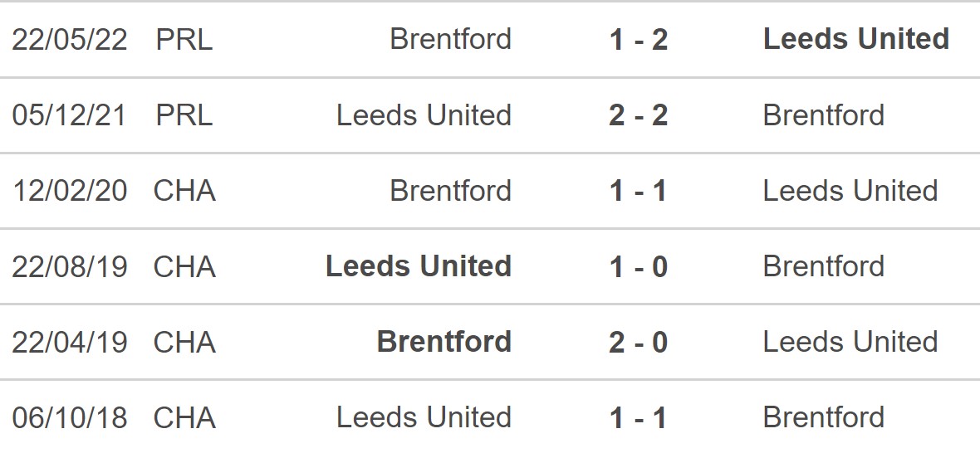Select bold Brentford on 22/04/19
Image resolution: width=980 pixels, height=453 pixels.
[x=443, y=342]
